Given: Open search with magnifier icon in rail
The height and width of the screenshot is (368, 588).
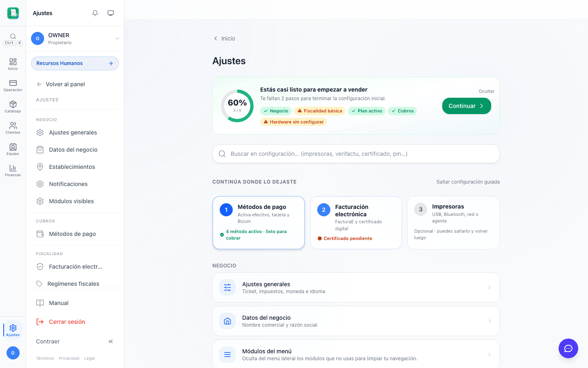Looking at the screenshot, I should click(x=13, y=36).
